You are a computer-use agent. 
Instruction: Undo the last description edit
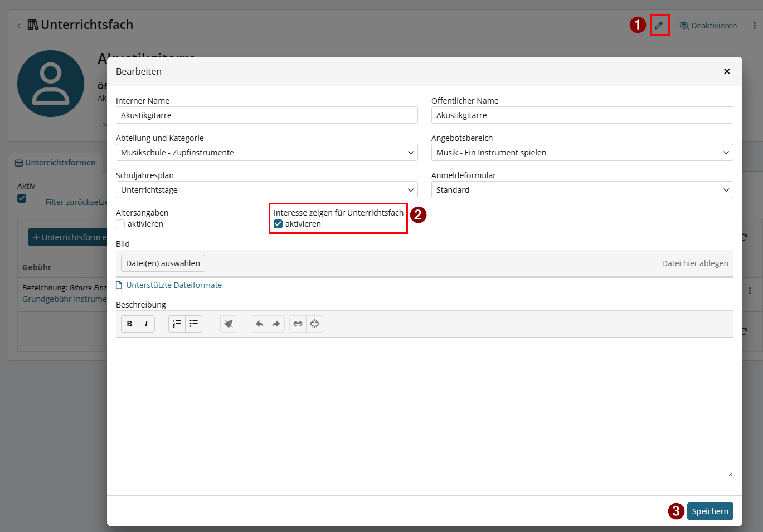point(259,324)
